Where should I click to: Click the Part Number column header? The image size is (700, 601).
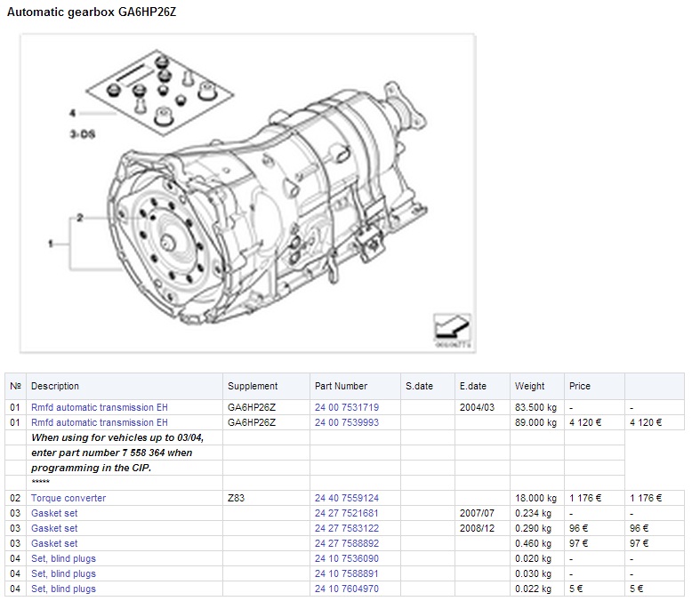tap(341, 386)
